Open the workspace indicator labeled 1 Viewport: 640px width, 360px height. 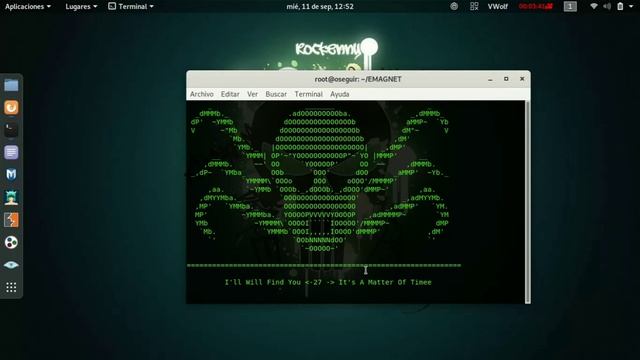570,6
